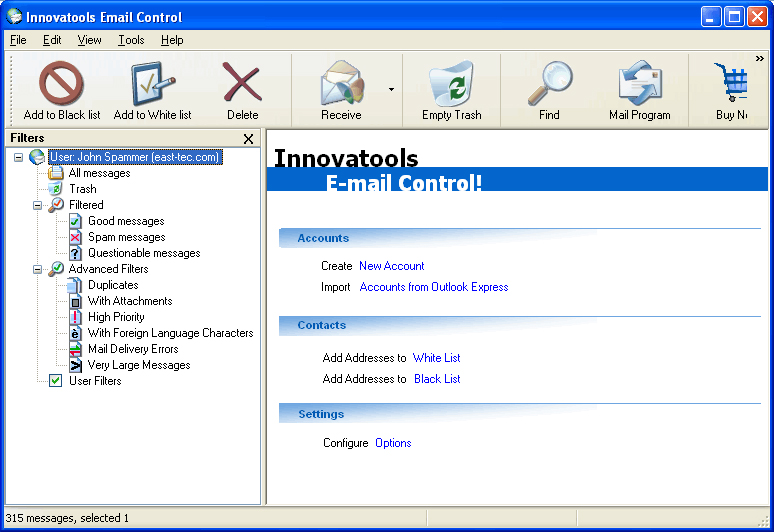Click the Filtered magnifier icon
The image size is (774, 532).
56,205
